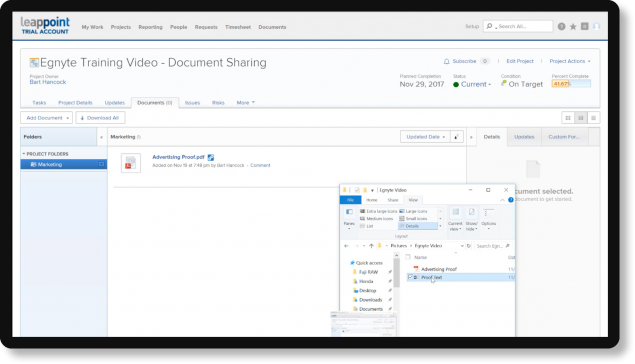Image resolution: width=635 pixels, height=364 pixels.
Task: Toggle the select-all checkbox beside Name column
Action: click(x=408, y=257)
